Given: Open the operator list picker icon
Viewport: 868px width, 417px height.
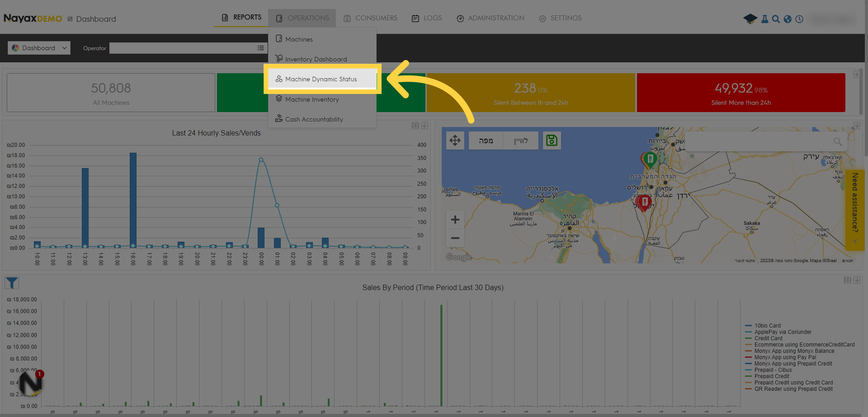Looking at the screenshot, I should tap(261, 48).
